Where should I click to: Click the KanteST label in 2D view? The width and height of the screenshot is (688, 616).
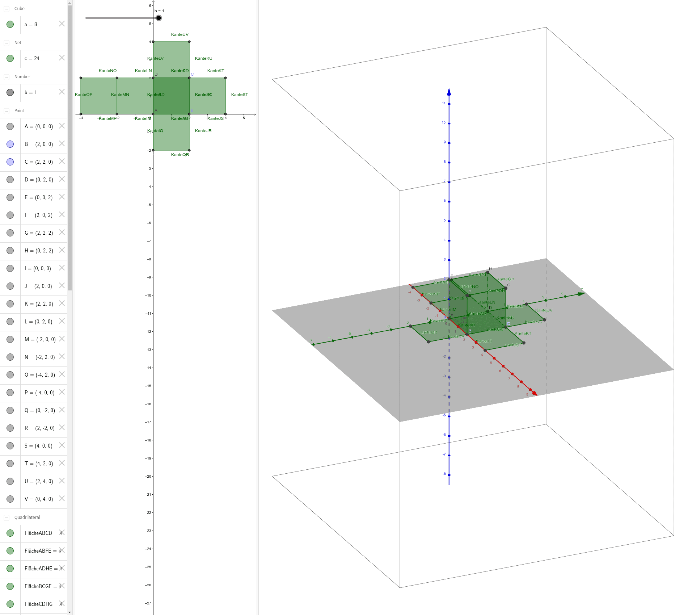(240, 95)
